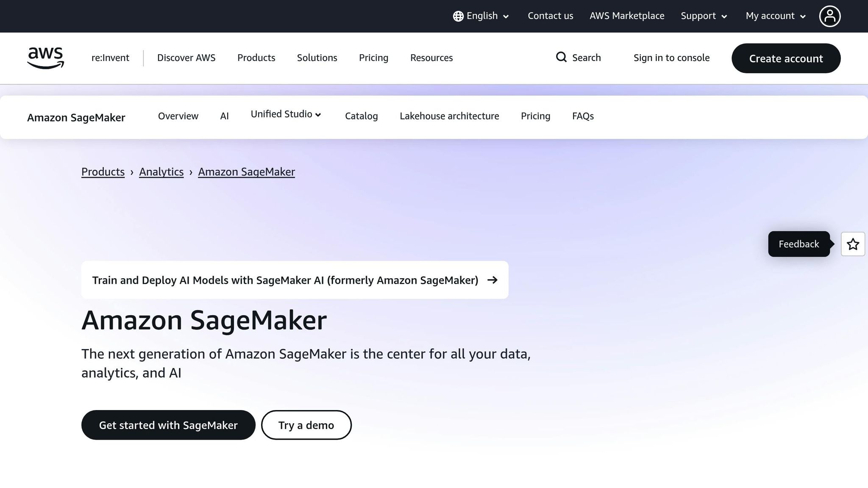Open the Solutions menu
868x488 pixels.
pos(317,58)
